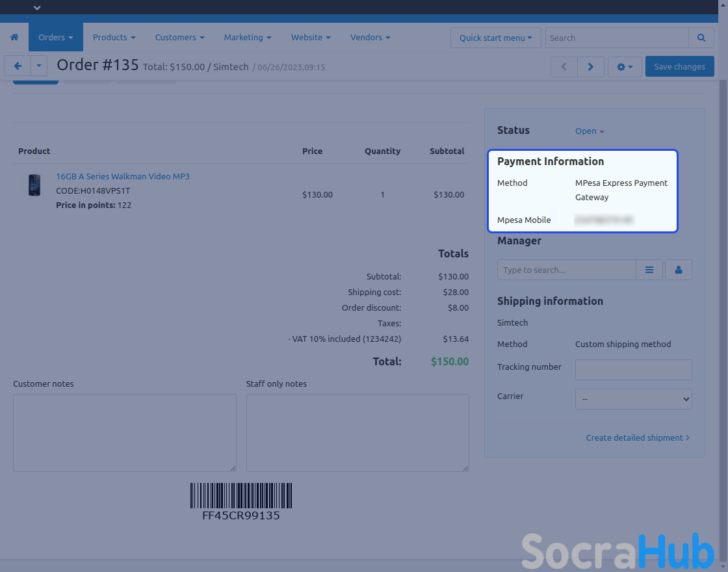Expand the Quick start menu
The image size is (728, 572).
496,38
